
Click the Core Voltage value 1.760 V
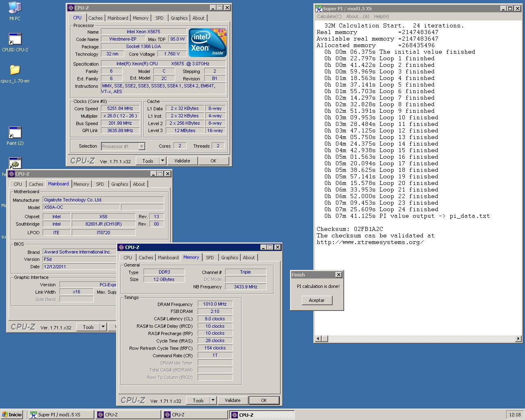(172, 54)
